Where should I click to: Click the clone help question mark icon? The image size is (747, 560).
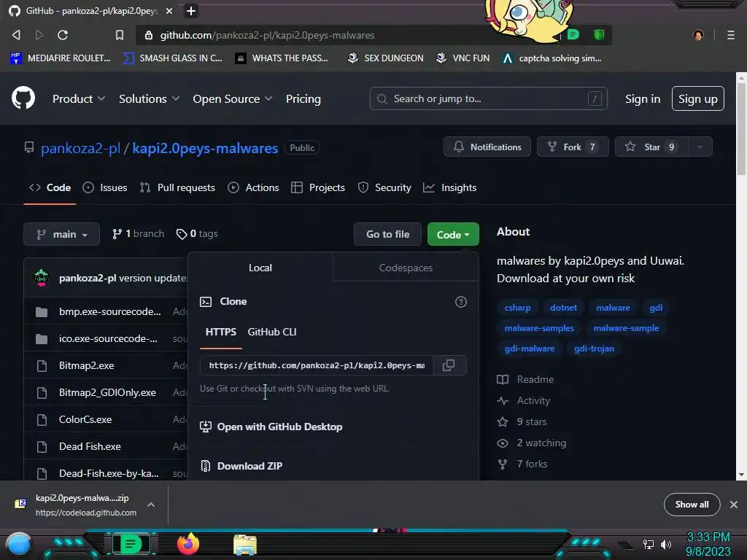(461, 301)
